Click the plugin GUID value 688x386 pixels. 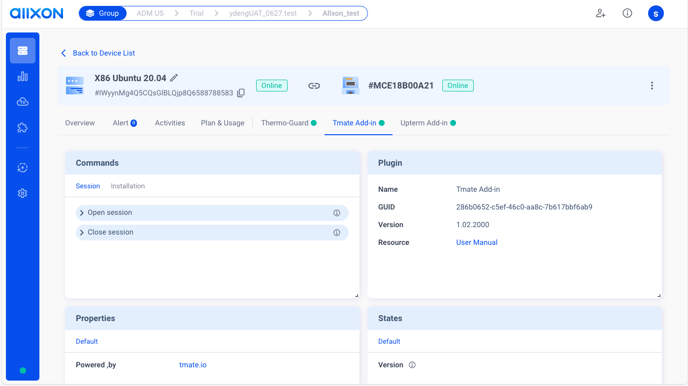tap(524, 207)
